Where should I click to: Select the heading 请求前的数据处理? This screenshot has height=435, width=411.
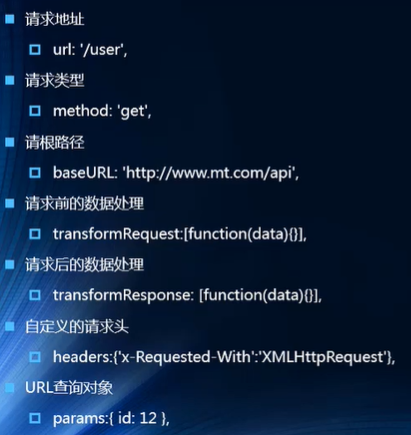84,204
